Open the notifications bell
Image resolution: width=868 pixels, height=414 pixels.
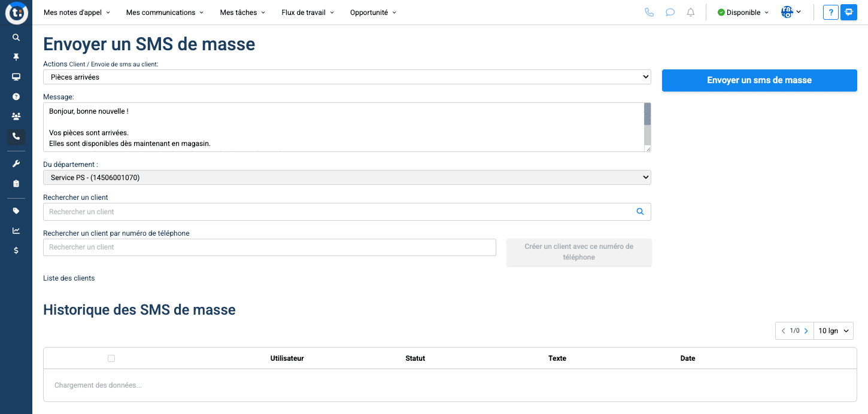(x=691, y=12)
